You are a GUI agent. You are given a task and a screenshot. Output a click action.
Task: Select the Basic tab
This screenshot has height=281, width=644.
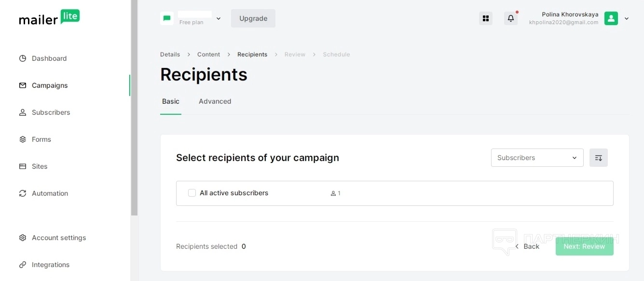[x=171, y=101]
